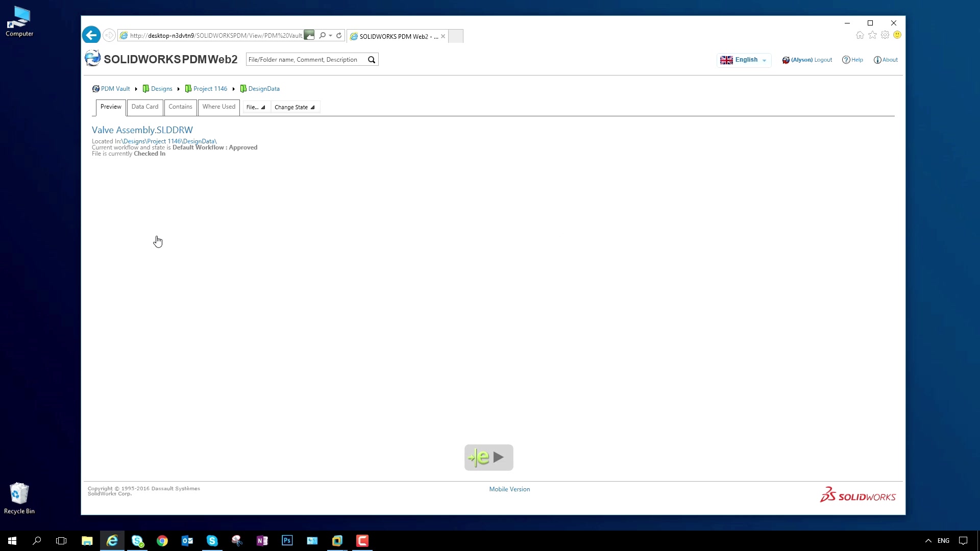The width and height of the screenshot is (980, 551).
Task: Select the Preview tab
Action: point(110,107)
